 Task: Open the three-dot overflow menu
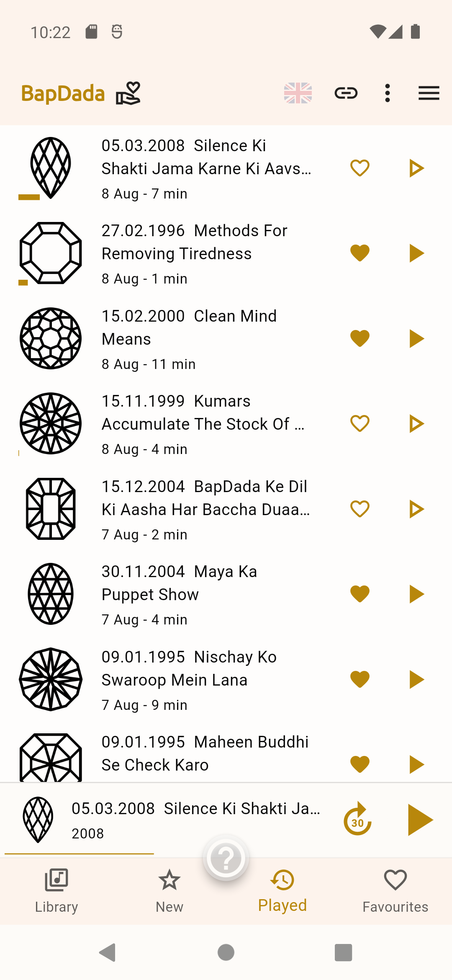(388, 93)
